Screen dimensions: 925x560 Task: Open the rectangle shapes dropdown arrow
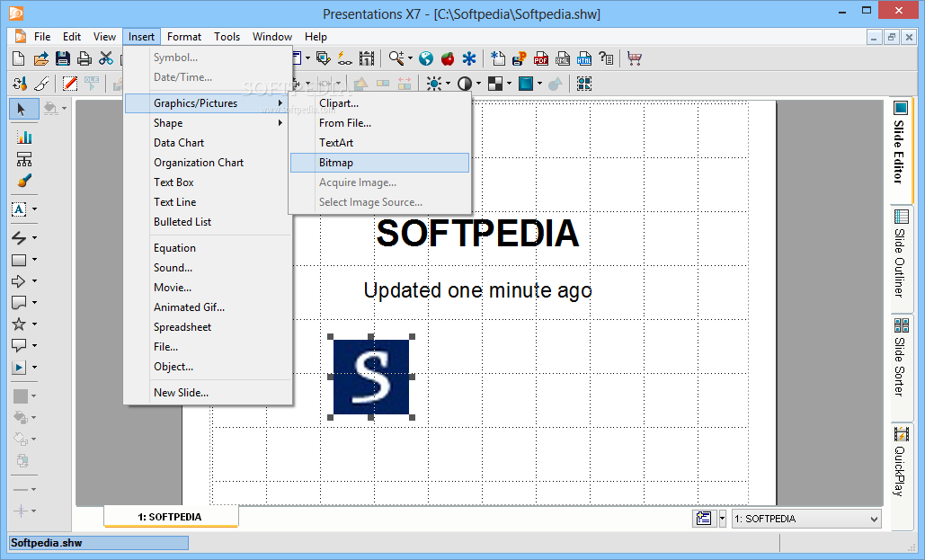pyautogui.click(x=34, y=260)
